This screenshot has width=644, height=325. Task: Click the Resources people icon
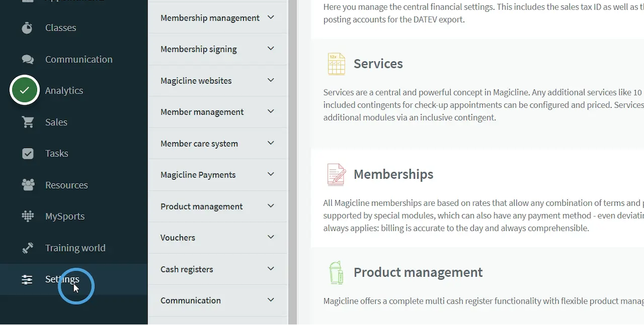click(27, 185)
